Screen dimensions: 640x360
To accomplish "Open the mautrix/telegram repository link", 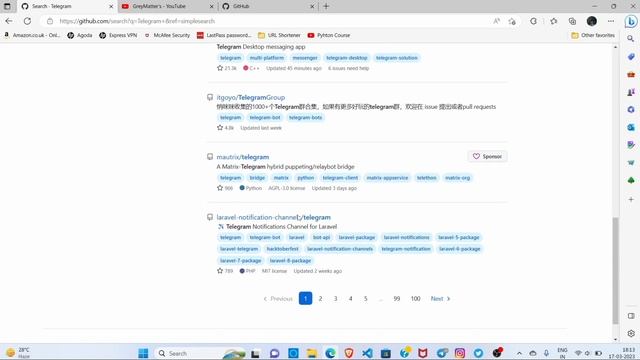I will tap(242, 157).
